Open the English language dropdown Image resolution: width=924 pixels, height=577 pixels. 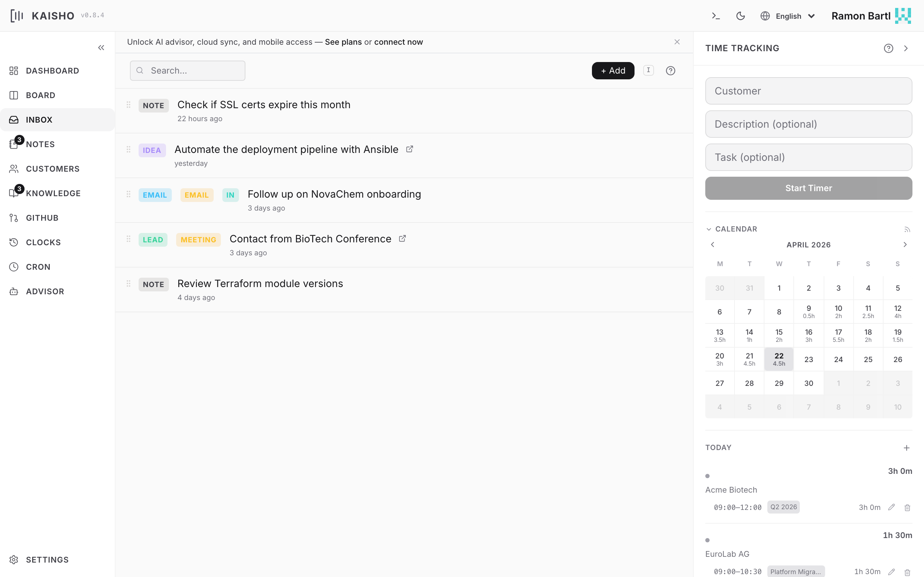point(788,16)
